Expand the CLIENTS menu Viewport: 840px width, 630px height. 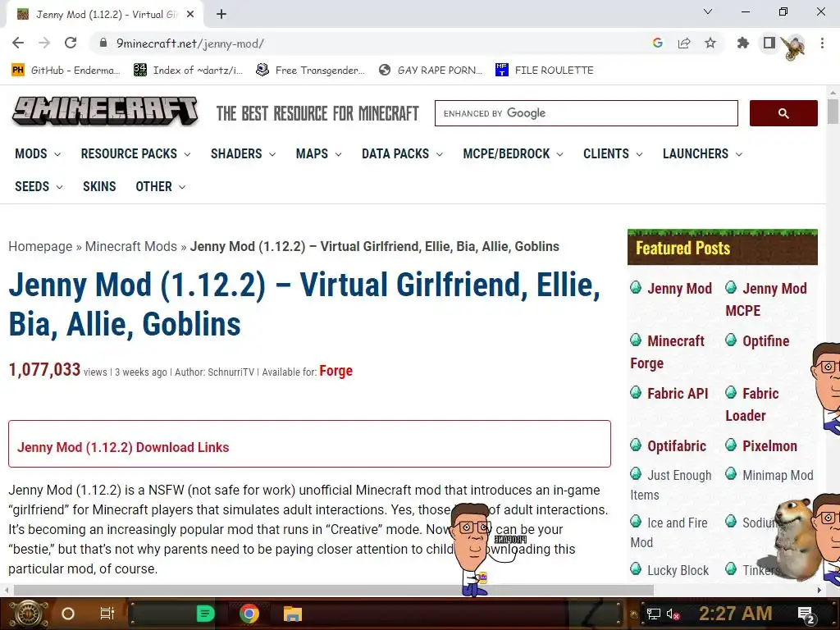pos(612,153)
